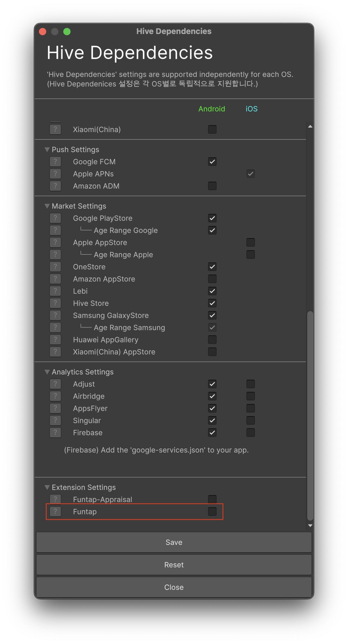Viewport: 348px width, 644px height.
Task: Click the Save button
Action: tap(174, 542)
